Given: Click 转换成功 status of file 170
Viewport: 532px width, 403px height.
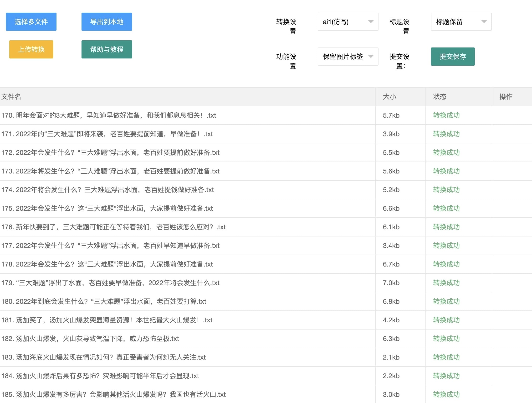Looking at the screenshot, I should 446,115.
